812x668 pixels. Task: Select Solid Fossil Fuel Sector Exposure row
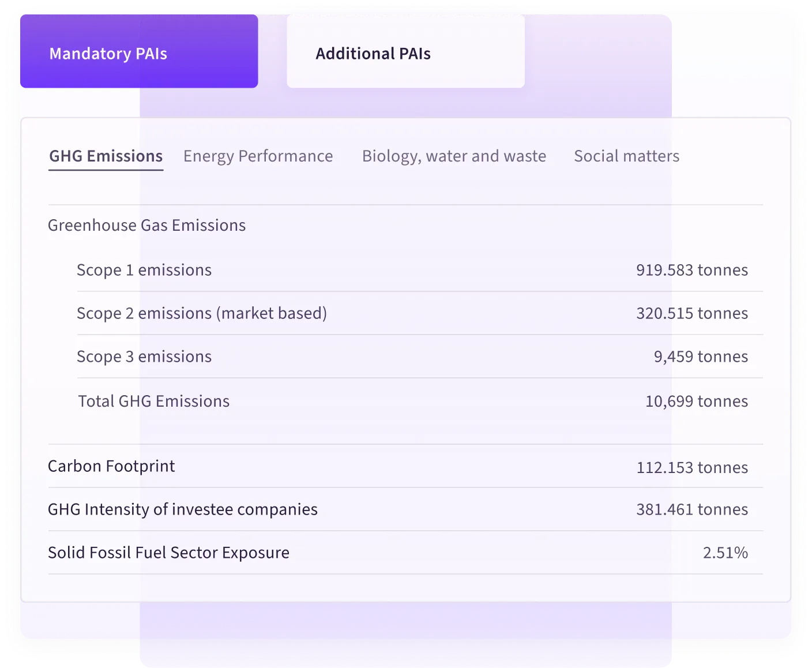click(405, 553)
